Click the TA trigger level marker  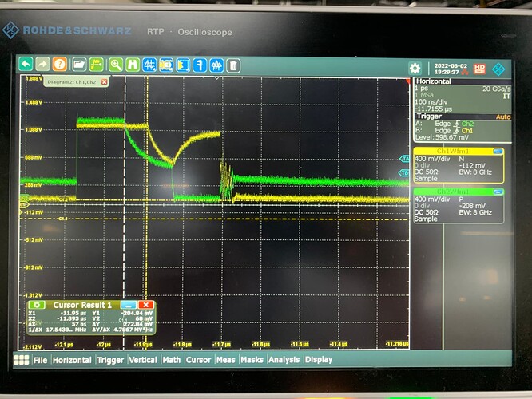coord(404,159)
